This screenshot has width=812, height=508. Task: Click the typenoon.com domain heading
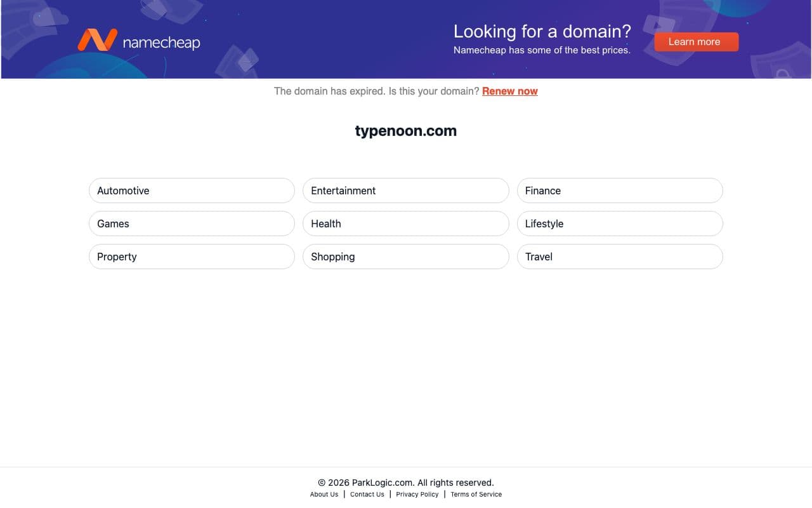pos(405,131)
